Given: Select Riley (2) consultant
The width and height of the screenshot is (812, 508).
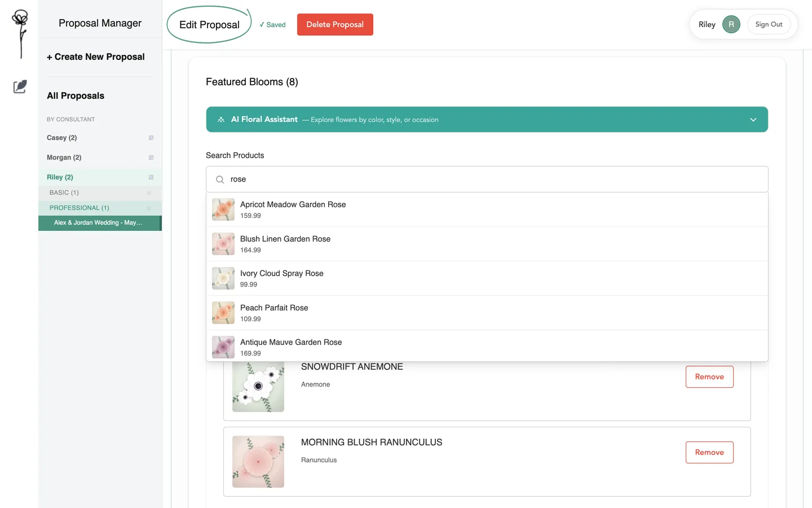Looking at the screenshot, I should tap(60, 177).
